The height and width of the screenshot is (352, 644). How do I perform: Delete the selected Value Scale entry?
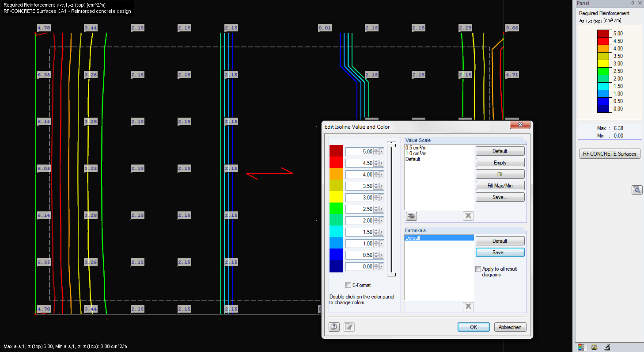pyautogui.click(x=468, y=216)
